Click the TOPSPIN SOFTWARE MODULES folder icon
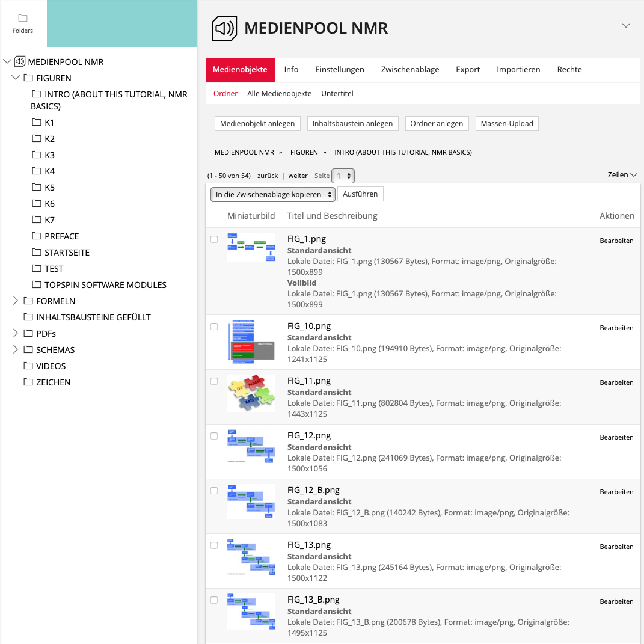This screenshot has height=644, width=644. click(x=36, y=285)
